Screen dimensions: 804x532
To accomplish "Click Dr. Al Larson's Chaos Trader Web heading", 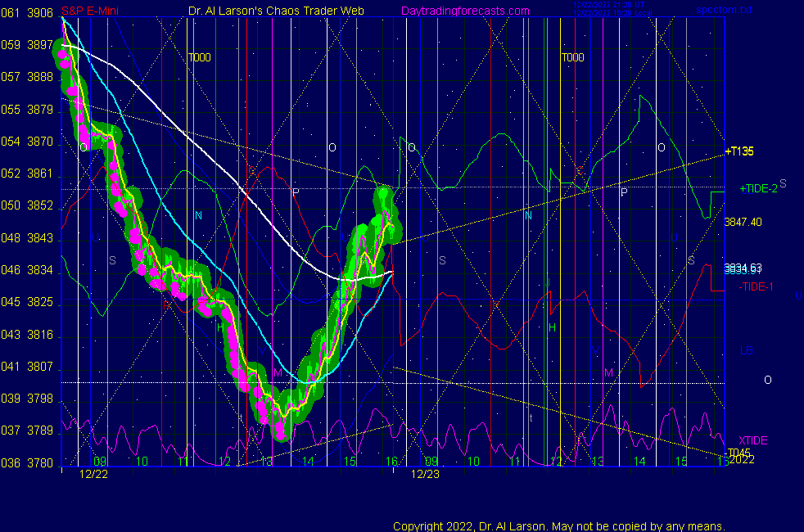I will [276, 11].
